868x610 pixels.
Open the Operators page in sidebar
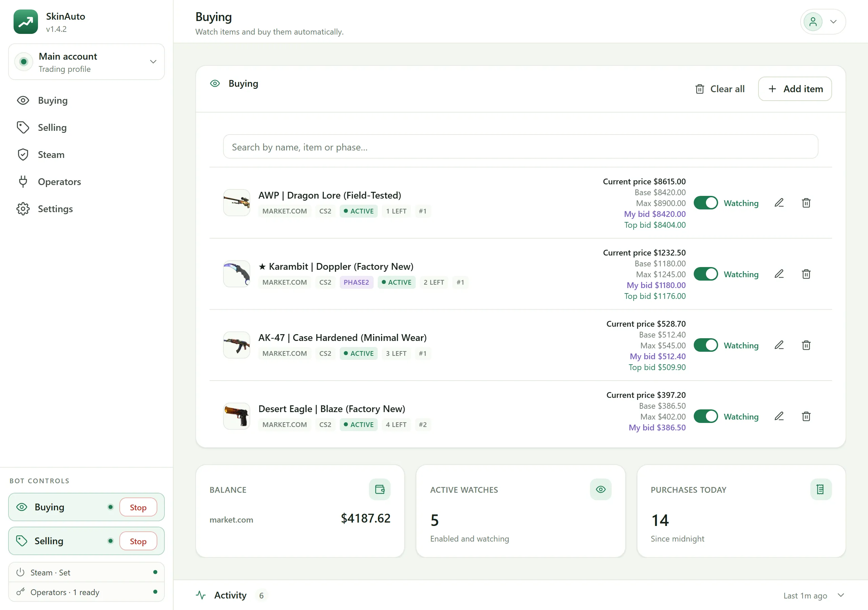coord(86,182)
